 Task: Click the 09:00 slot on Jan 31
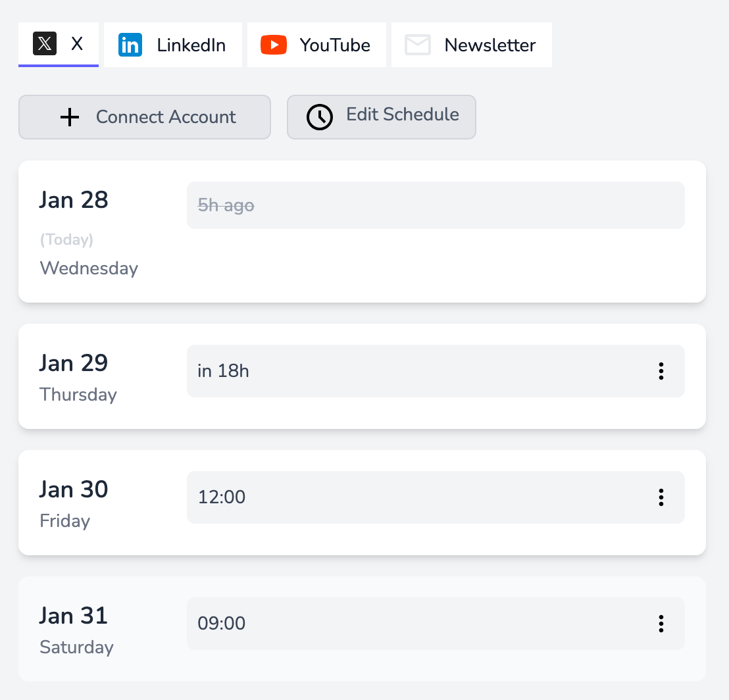click(x=395, y=624)
